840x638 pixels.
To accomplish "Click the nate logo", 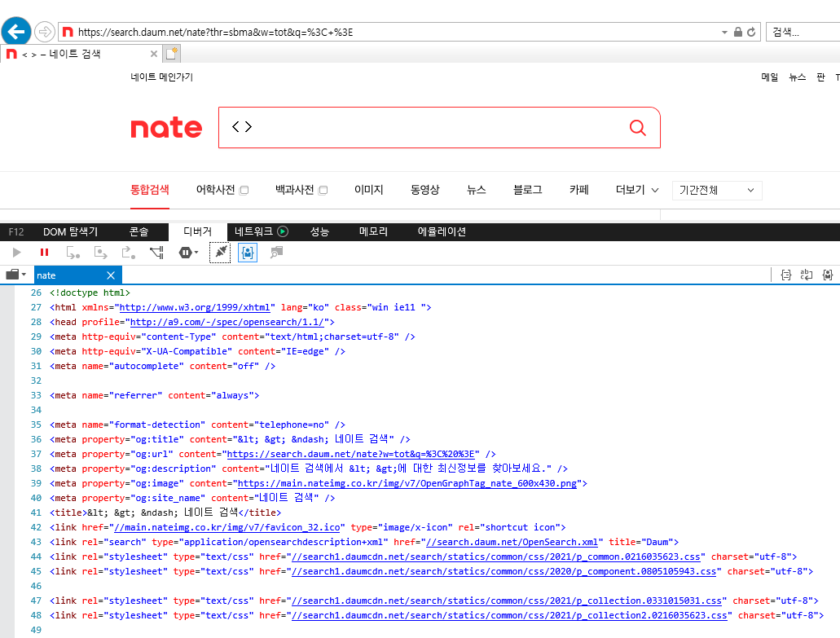I will pos(166,128).
